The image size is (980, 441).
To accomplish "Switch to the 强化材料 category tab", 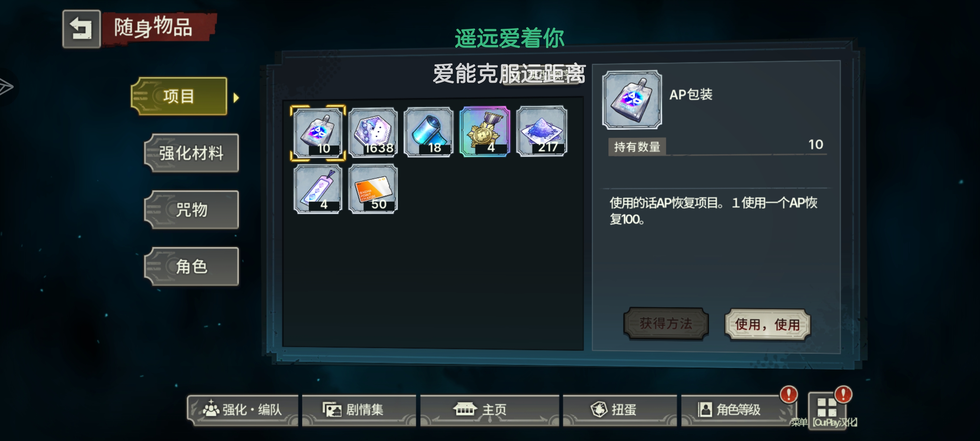I will [x=191, y=153].
